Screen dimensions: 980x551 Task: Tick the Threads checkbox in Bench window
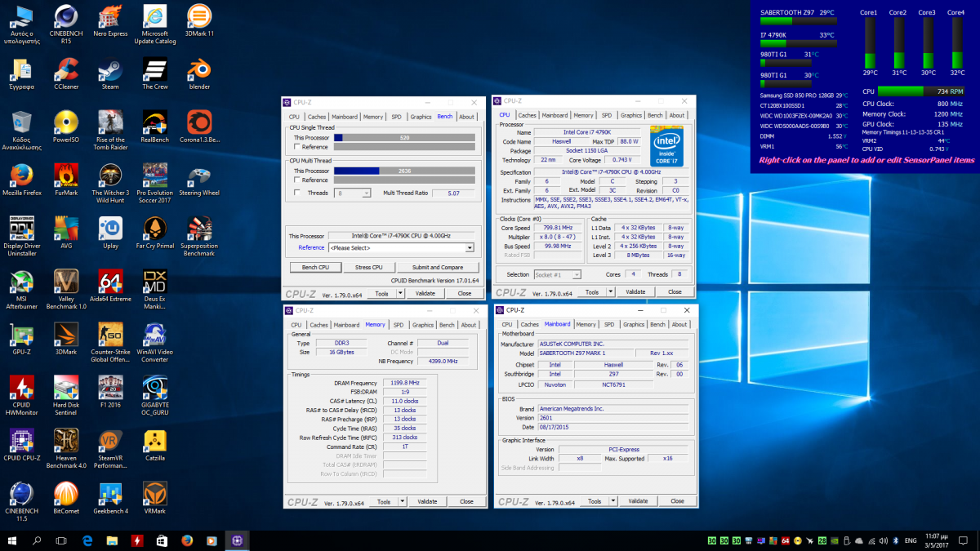(x=296, y=193)
